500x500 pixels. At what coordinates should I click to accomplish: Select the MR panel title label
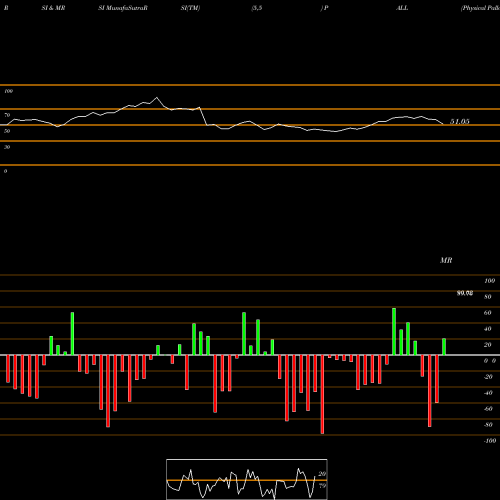pos(446,260)
